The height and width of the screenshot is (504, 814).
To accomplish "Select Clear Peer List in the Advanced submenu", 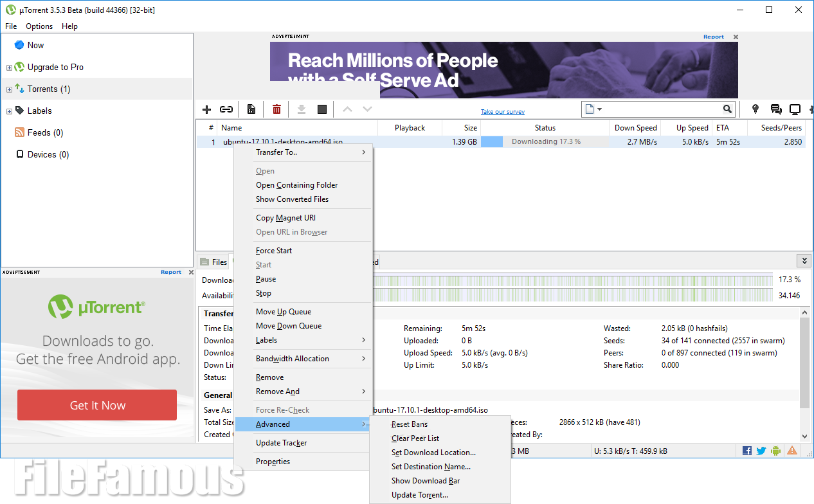I will (x=440, y=438).
